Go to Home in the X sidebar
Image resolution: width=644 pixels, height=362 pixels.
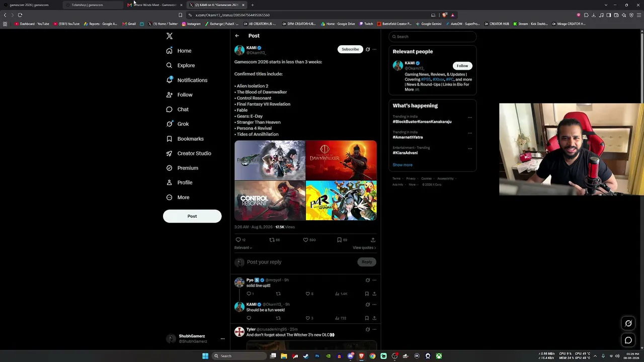(x=179, y=51)
